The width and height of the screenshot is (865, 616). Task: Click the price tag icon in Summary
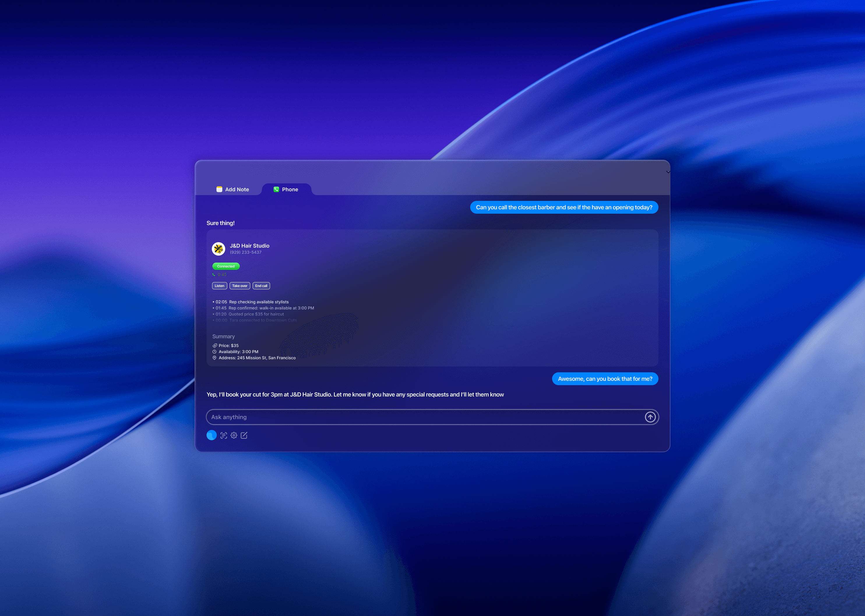point(214,346)
